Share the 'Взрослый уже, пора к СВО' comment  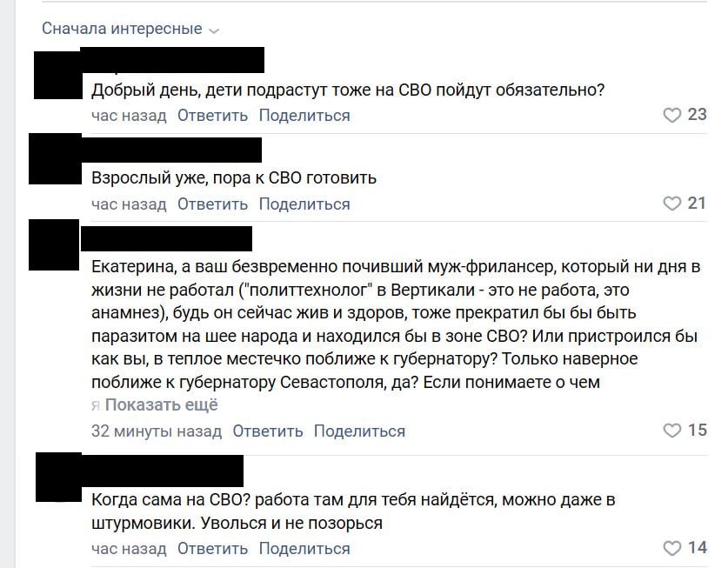click(304, 204)
